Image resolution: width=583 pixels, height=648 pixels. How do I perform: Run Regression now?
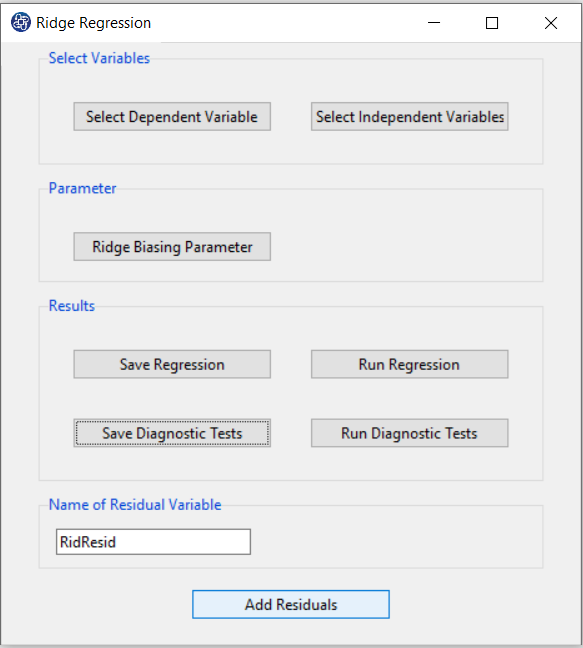(x=409, y=364)
